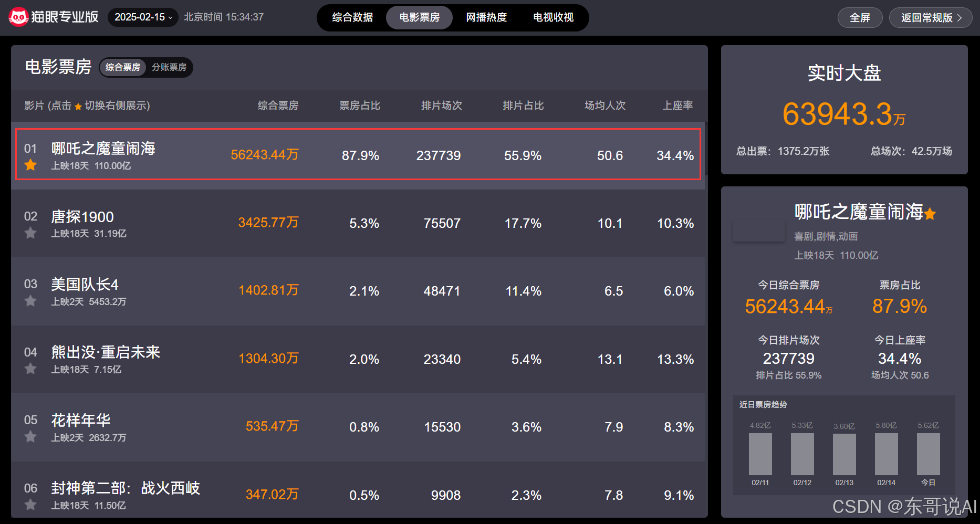The height and width of the screenshot is (524, 980).
Task: Click box office value 1402.81万
Action: click(x=268, y=290)
